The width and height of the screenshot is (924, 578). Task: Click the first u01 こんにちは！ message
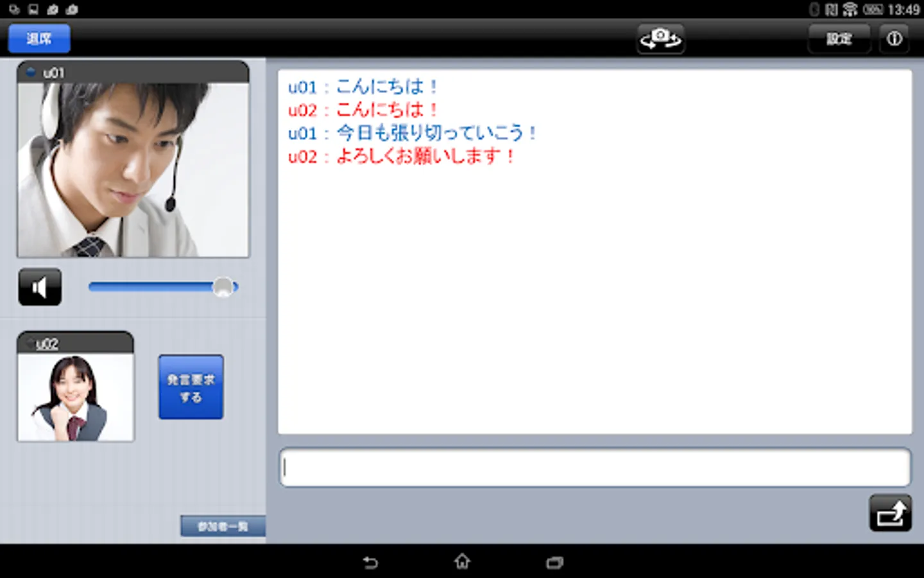(x=363, y=87)
